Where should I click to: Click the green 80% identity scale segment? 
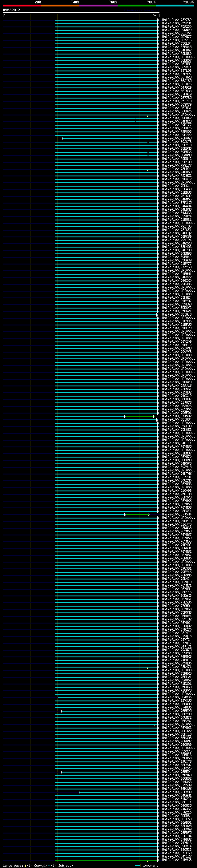[137, 6]
